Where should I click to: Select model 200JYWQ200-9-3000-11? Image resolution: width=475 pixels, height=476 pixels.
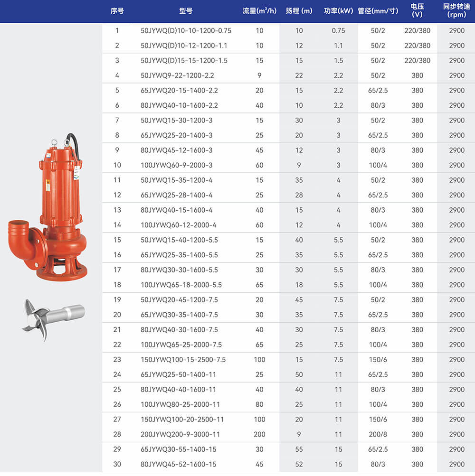point(180,434)
